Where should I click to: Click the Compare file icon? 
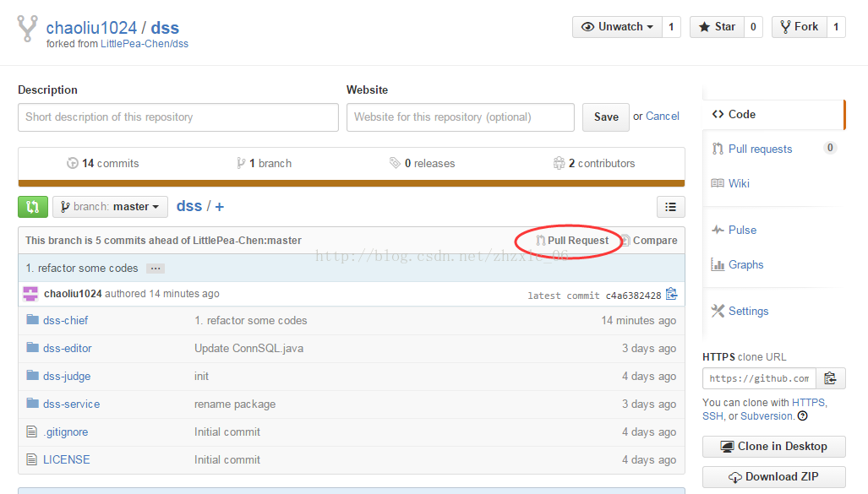625,241
